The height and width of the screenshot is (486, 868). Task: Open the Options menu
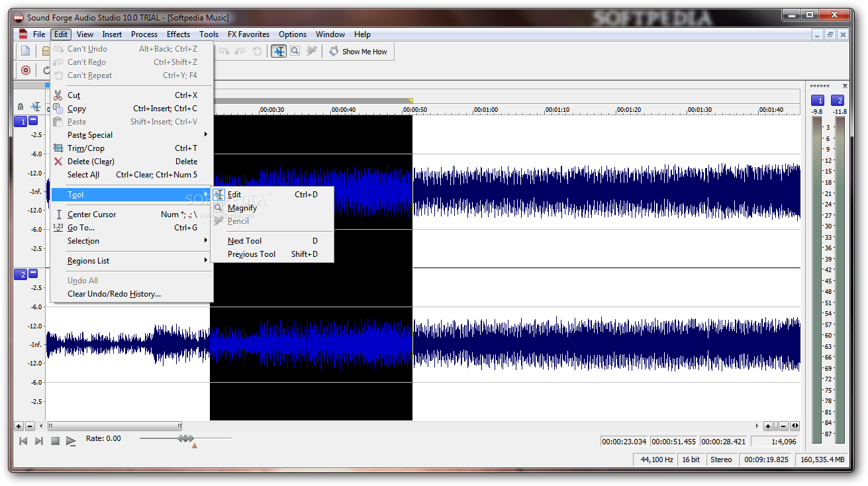(x=293, y=34)
